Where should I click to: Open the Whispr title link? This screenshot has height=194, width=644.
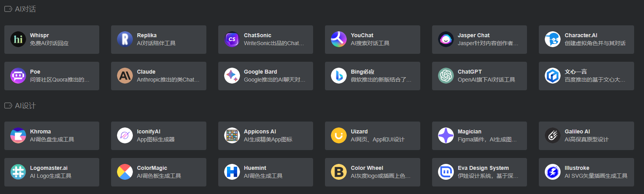40,35
